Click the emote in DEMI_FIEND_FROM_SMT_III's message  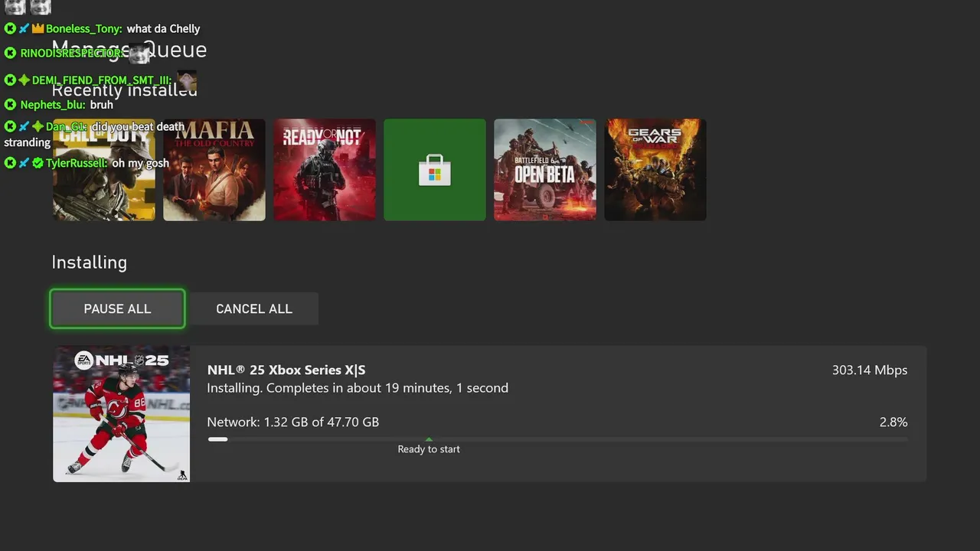(187, 80)
